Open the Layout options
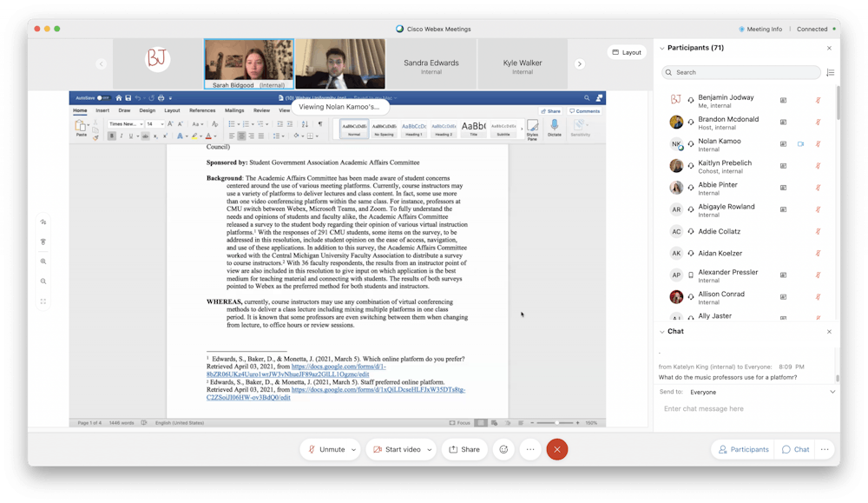This screenshot has height=503, width=868. [626, 52]
